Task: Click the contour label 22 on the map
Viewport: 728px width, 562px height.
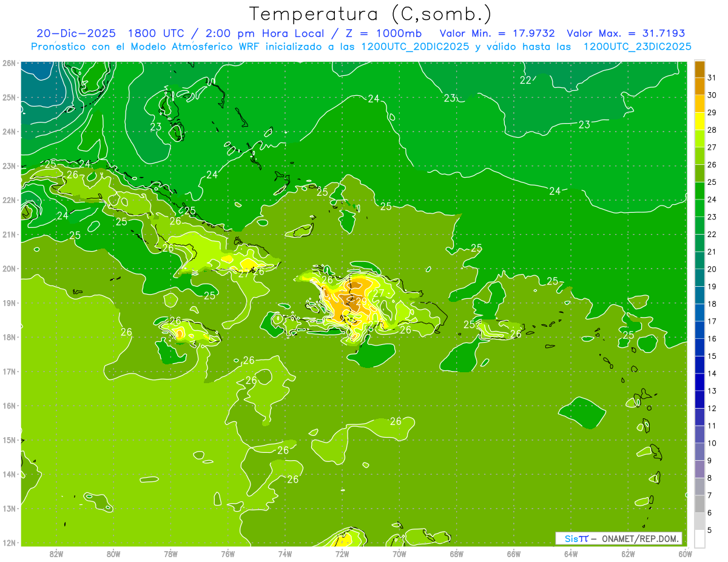Action: point(526,80)
